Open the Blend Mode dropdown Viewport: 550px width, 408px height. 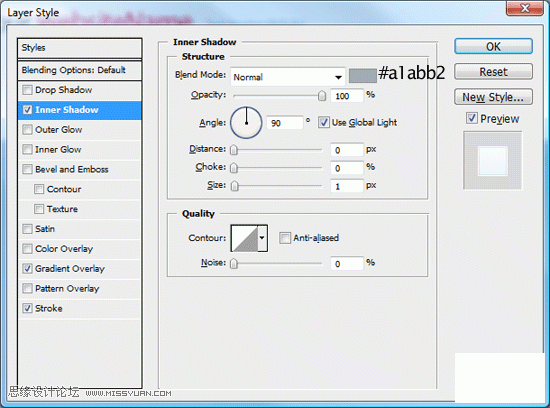(288, 77)
